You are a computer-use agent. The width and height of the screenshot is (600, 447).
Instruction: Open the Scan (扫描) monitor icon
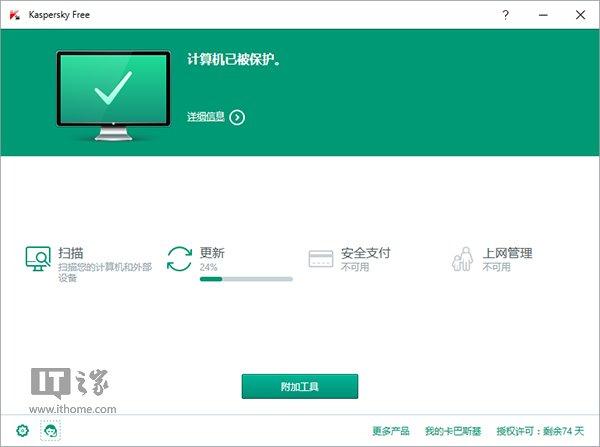click(x=38, y=258)
